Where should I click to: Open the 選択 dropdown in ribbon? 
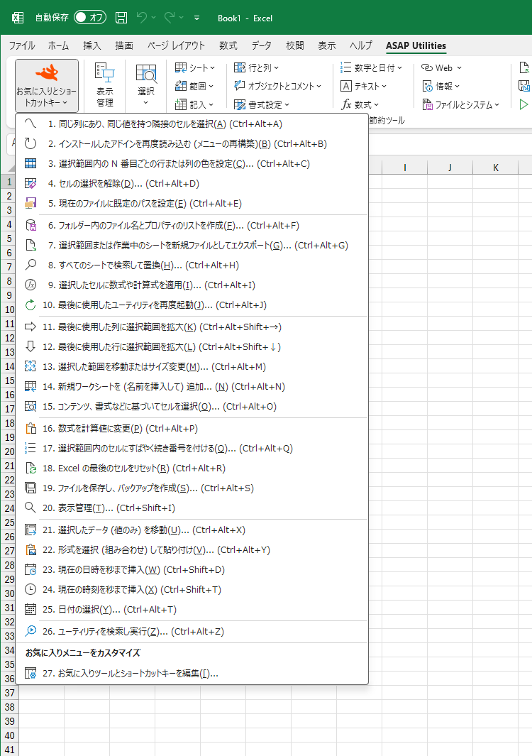pyautogui.click(x=145, y=85)
